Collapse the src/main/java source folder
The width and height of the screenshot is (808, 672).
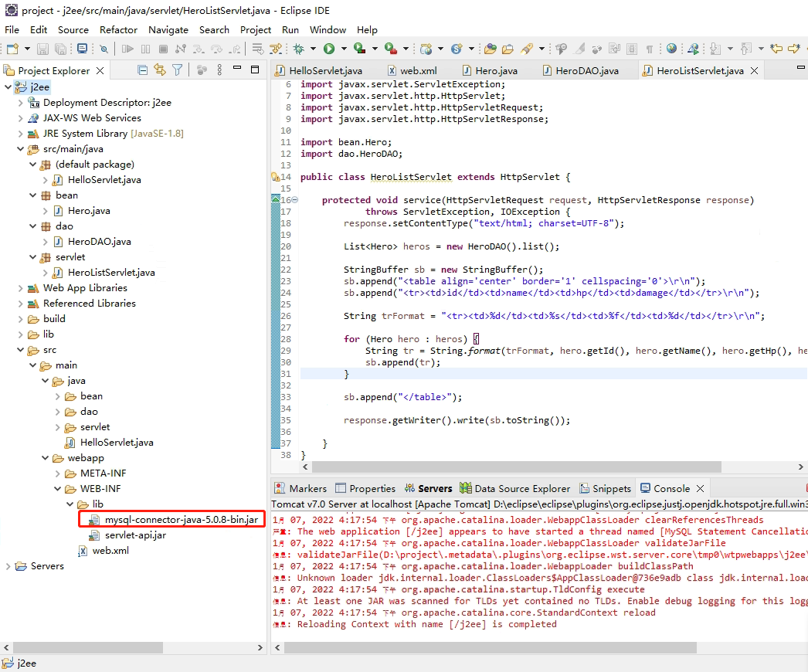20,149
